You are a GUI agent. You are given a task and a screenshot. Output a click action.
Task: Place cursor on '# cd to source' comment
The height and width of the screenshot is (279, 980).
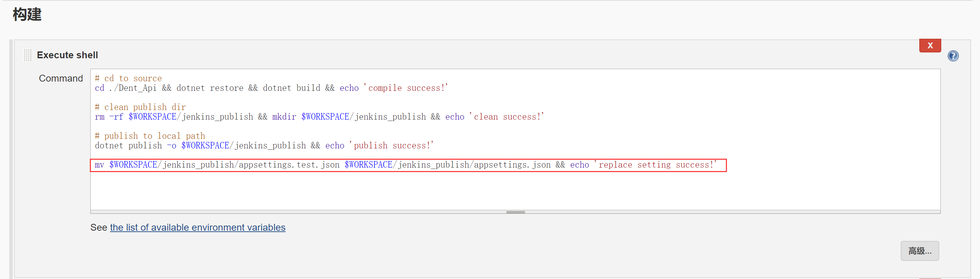pyautogui.click(x=128, y=78)
